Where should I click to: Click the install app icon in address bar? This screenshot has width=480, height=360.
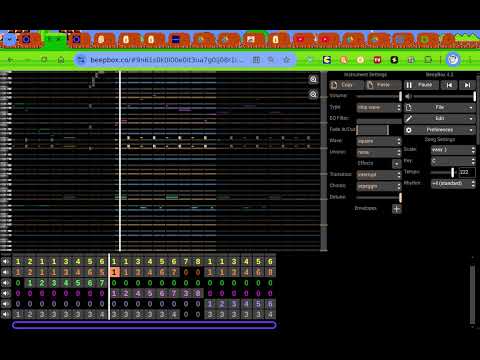pos(256,60)
